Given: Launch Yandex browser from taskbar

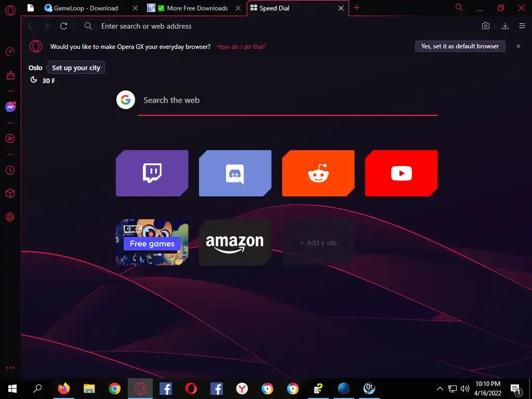Looking at the screenshot, I should pyautogui.click(x=242, y=388).
